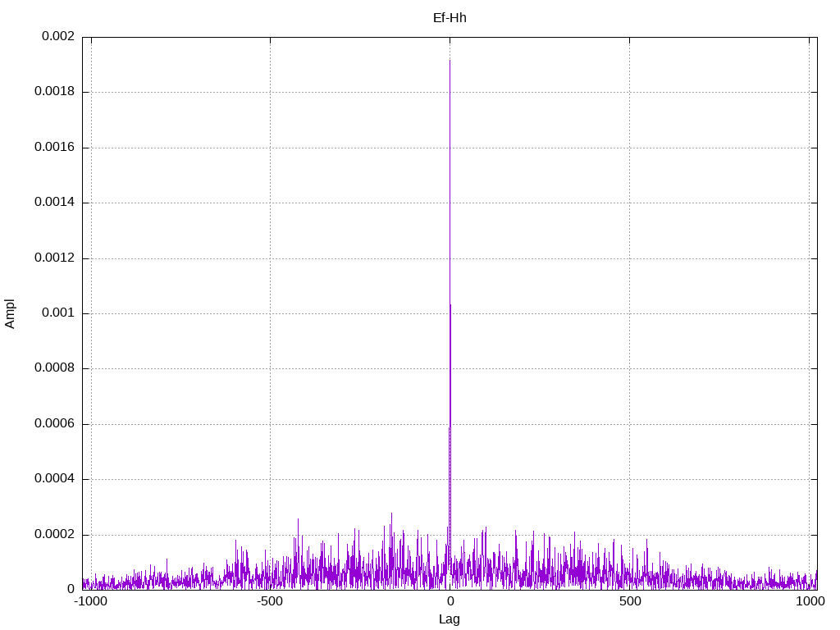Click the 0.0014 y-axis tick label
Screen dimensions: 840x630
pyautogui.click(x=54, y=203)
